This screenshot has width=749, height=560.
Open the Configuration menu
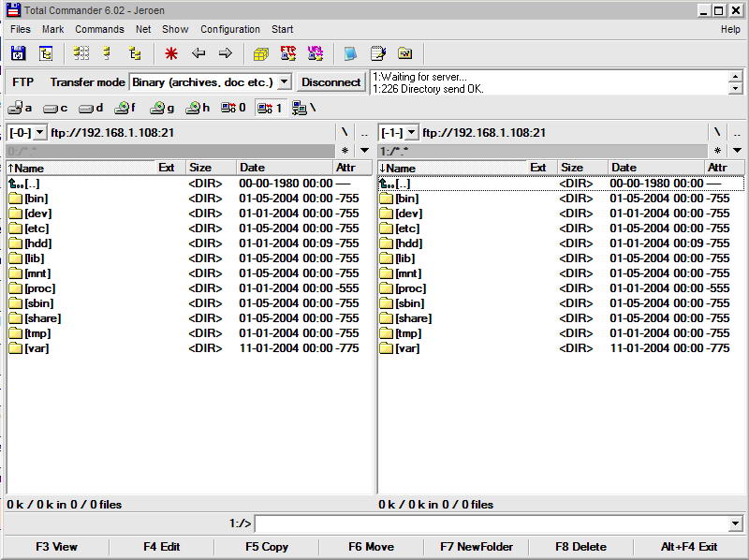(230, 29)
